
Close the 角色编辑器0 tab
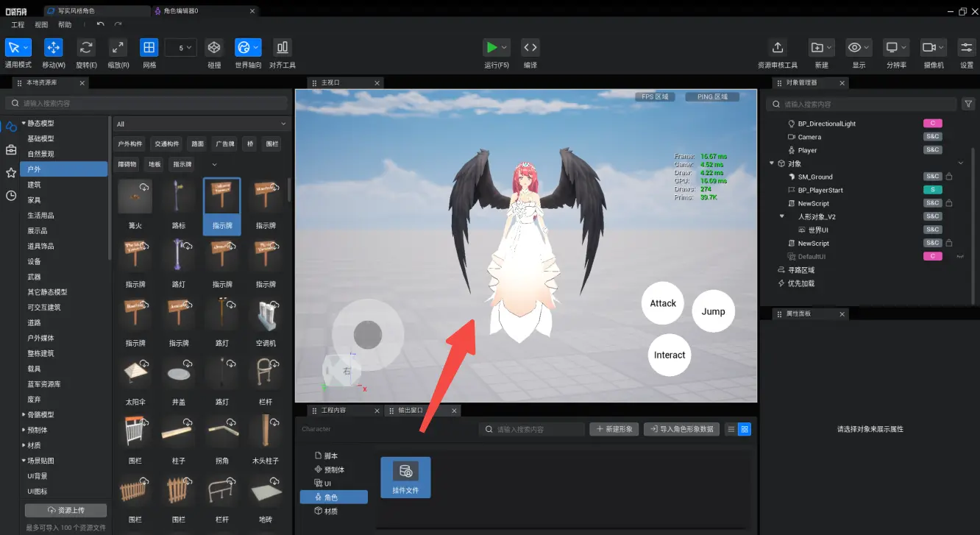(x=252, y=11)
